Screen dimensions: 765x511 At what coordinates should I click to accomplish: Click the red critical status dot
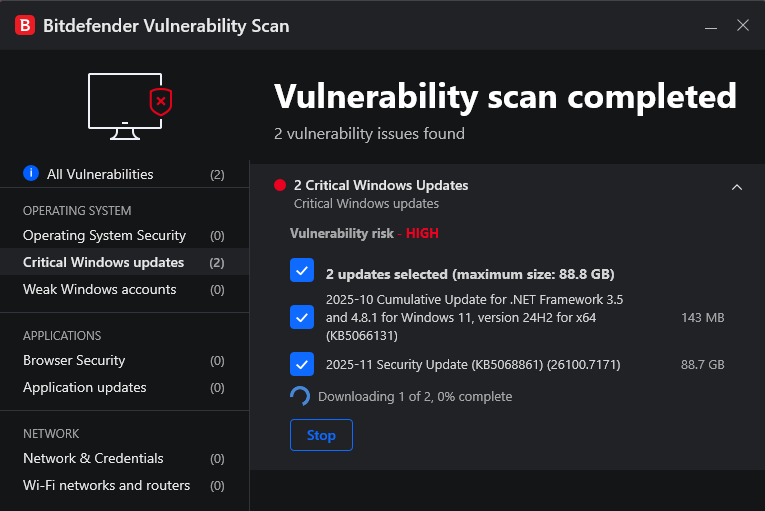[280, 185]
